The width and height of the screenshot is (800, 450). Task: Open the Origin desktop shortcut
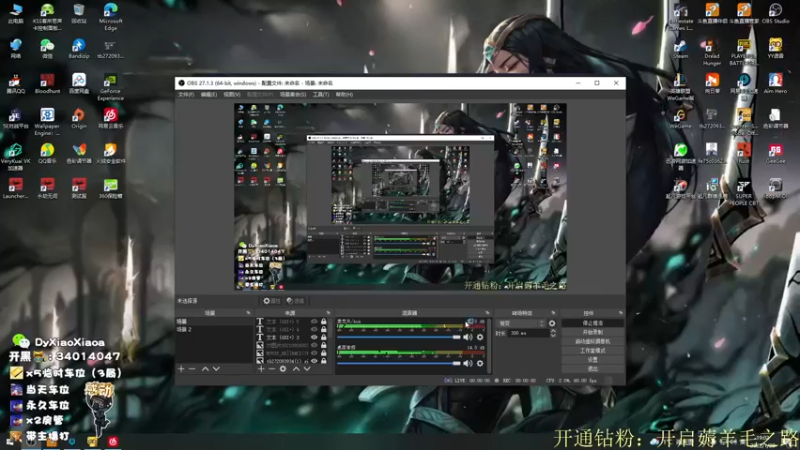(79, 118)
